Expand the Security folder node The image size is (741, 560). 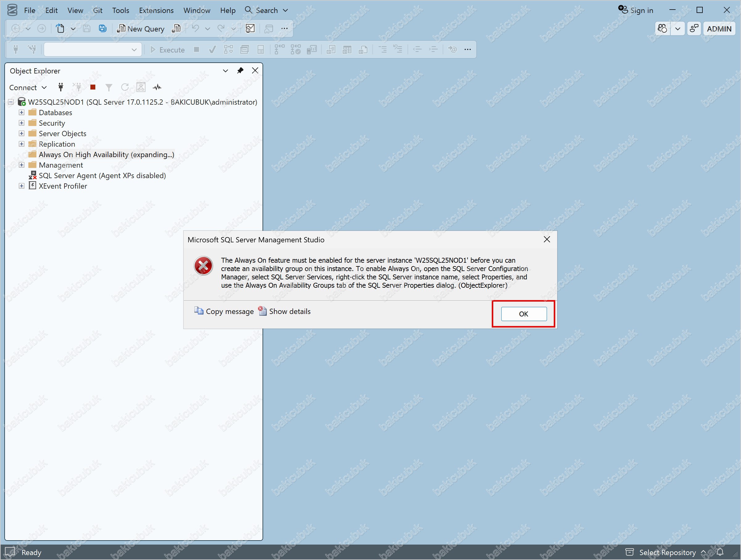point(21,123)
